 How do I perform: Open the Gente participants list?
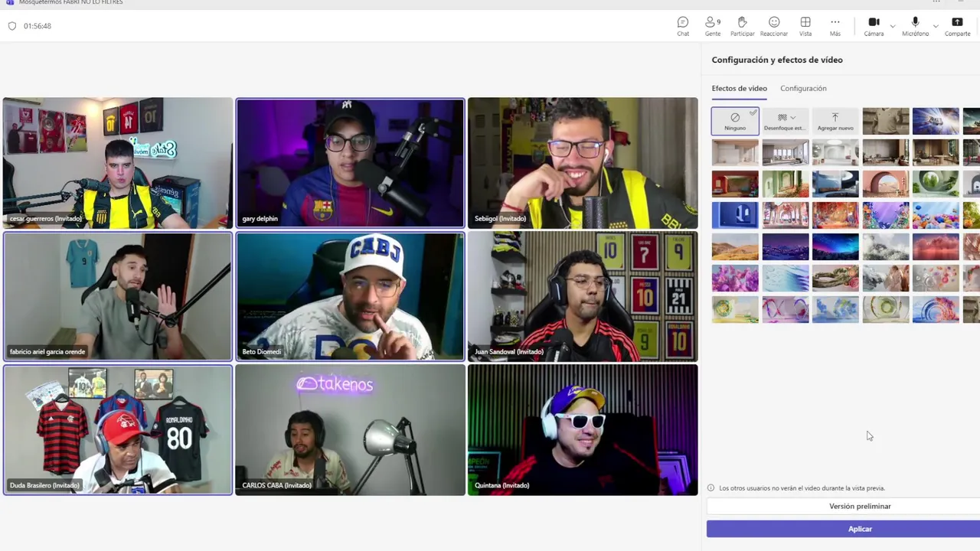point(713,26)
